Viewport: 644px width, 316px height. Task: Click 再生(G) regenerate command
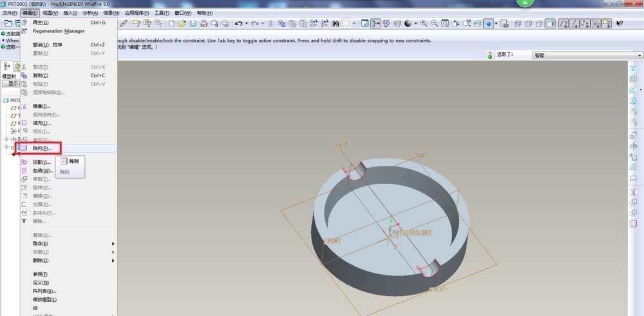[40, 23]
